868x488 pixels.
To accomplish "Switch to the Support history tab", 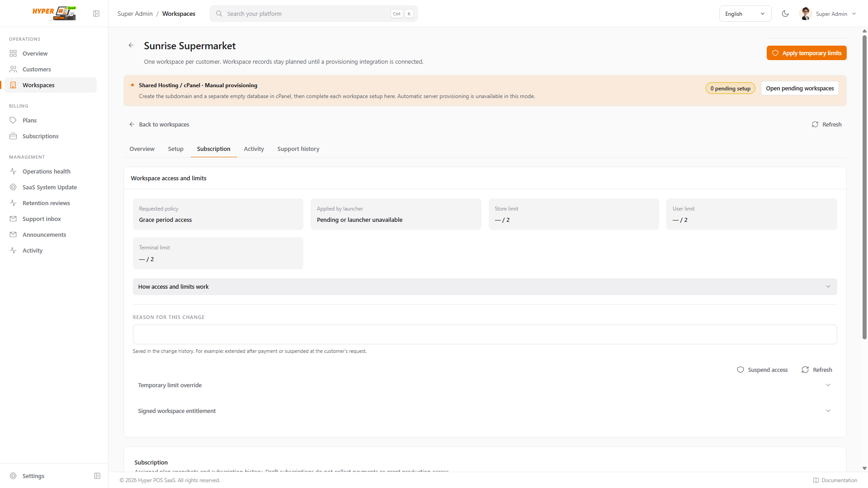I will pos(298,149).
